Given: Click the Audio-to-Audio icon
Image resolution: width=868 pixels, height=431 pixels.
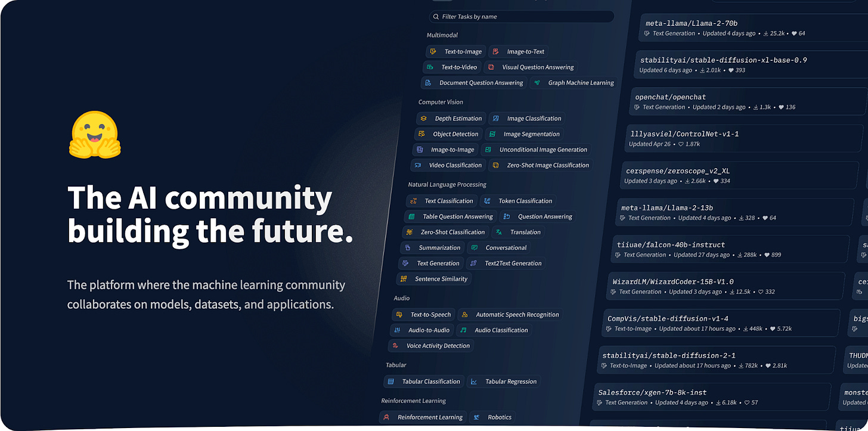Looking at the screenshot, I should (398, 330).
